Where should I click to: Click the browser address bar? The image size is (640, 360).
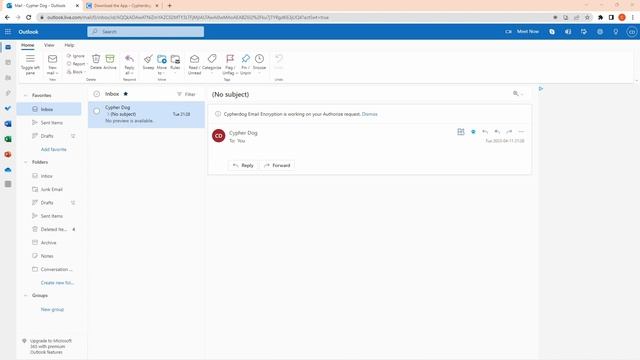(x=294, y=17)
